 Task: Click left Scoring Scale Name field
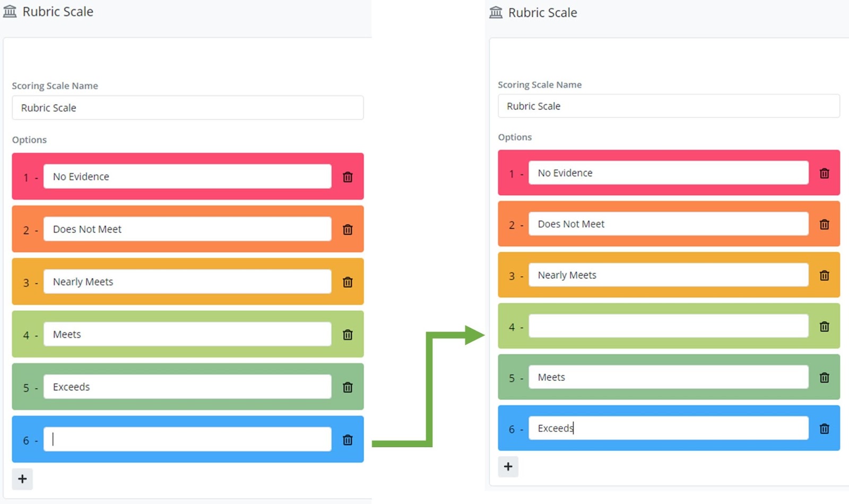pyautogui.click(x=187, y=108)
